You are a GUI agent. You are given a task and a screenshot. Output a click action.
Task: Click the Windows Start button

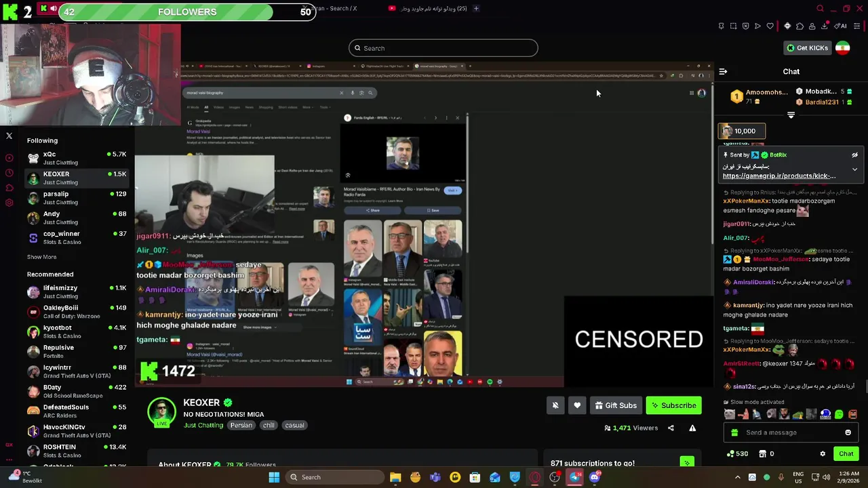(x=274, y=477)
